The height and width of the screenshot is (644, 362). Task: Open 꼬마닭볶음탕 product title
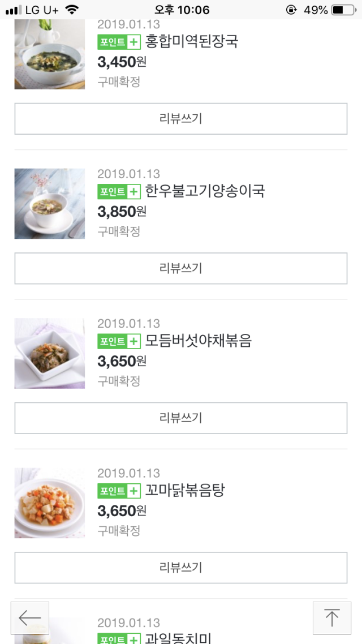click(185, 491)
